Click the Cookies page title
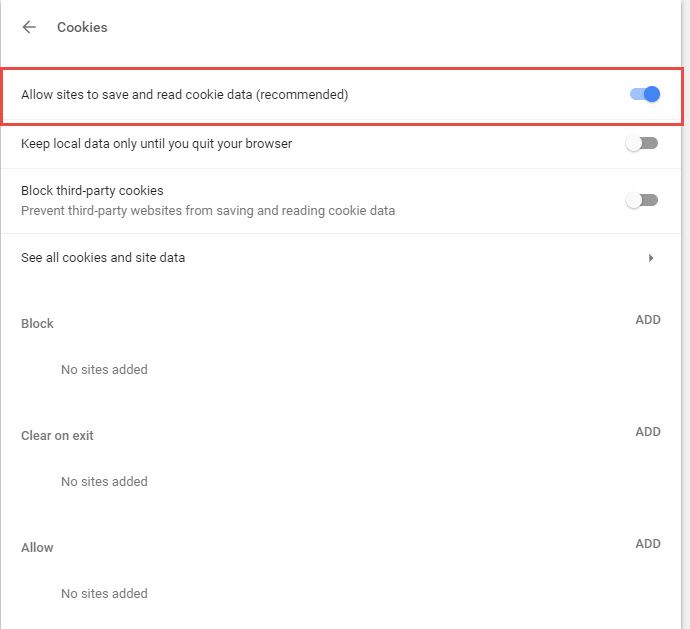Viewport: 690px width, 629px height. click(x=82, y=27)
